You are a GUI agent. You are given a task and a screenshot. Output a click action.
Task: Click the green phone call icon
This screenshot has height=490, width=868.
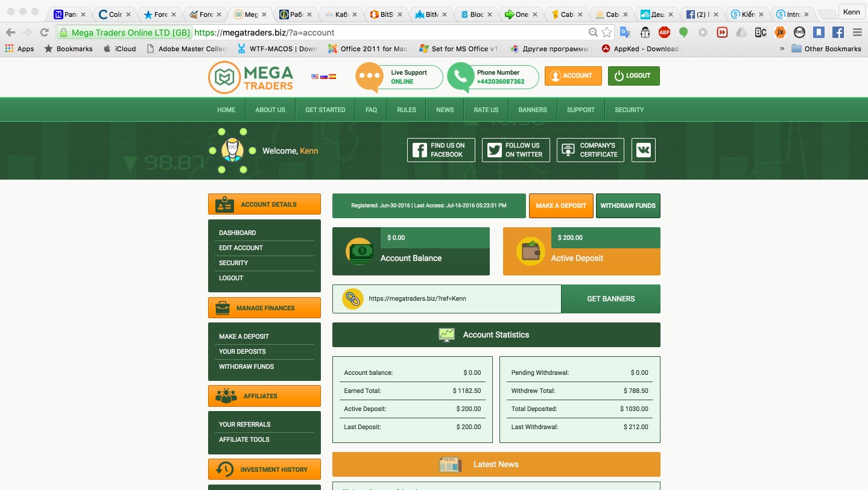[461, 77]
